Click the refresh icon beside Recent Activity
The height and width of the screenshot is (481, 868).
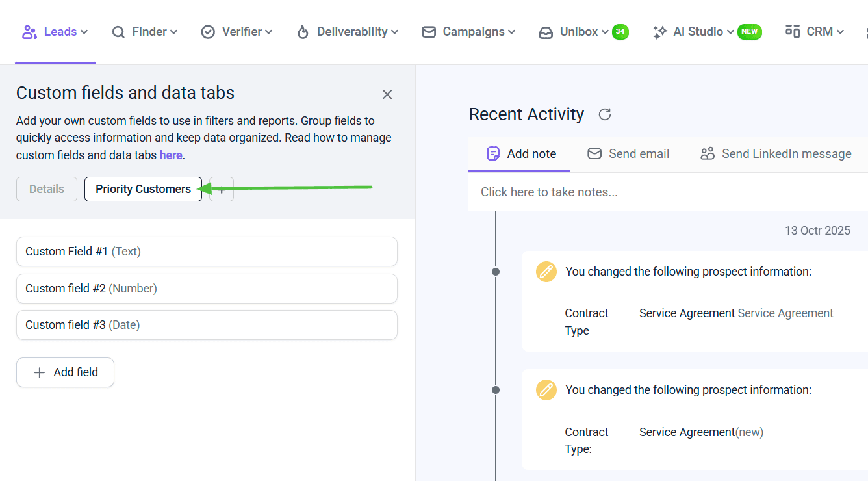click(605, 115)
